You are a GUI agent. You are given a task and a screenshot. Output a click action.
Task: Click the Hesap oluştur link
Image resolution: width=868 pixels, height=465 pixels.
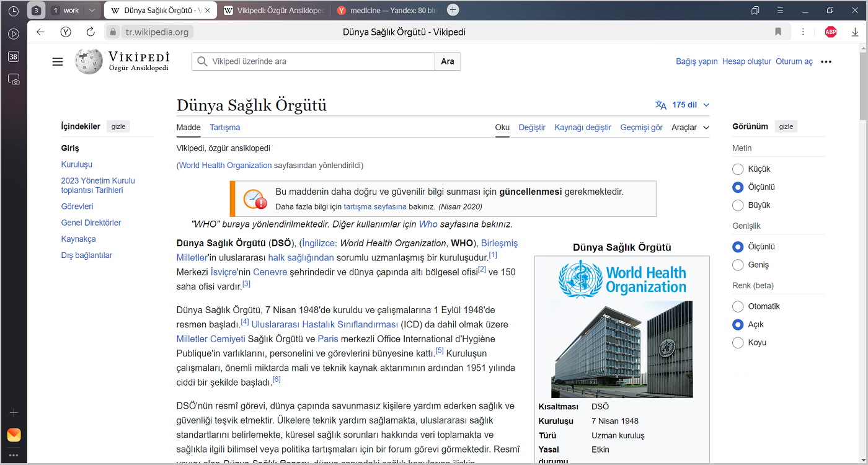[746, 61]
